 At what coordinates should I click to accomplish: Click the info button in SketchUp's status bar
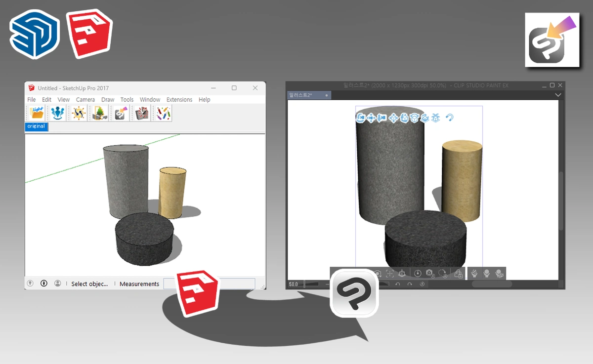coord(43,283)
